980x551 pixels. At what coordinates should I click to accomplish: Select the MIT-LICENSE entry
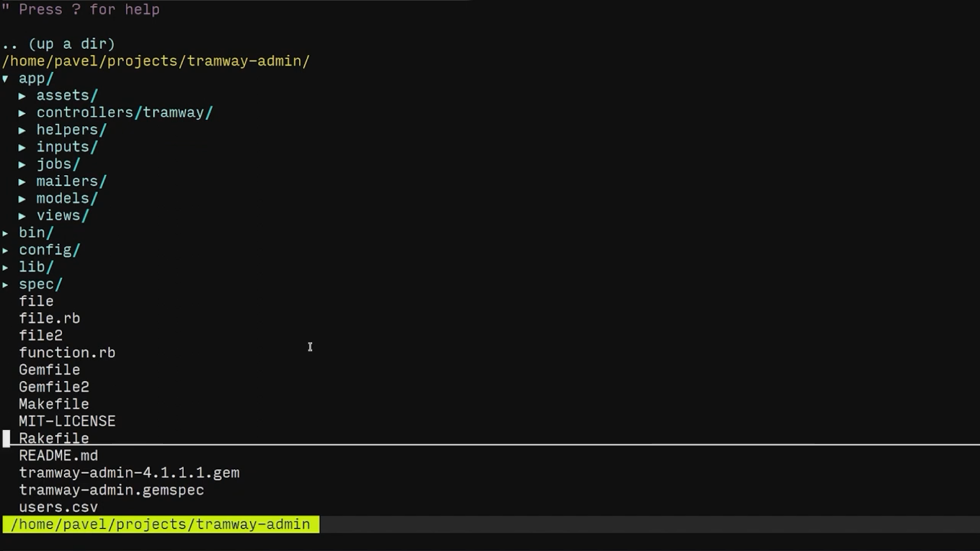tap(67, 421)
